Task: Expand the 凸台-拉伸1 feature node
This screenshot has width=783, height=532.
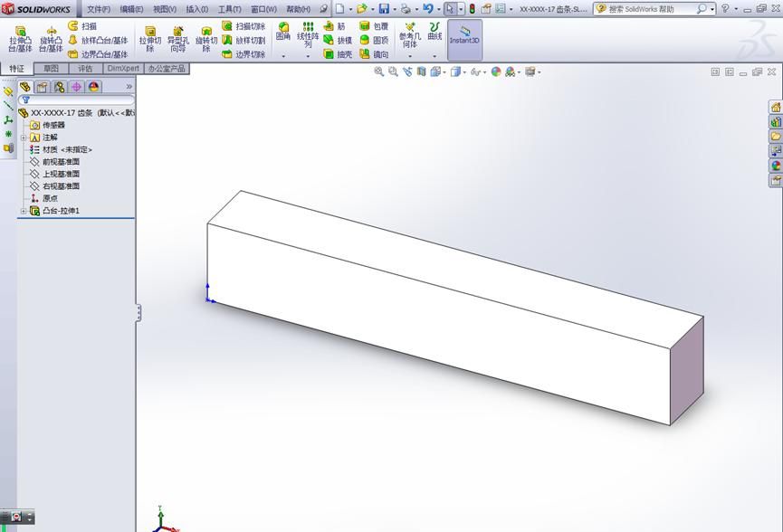Action: (x=22, y=211)
